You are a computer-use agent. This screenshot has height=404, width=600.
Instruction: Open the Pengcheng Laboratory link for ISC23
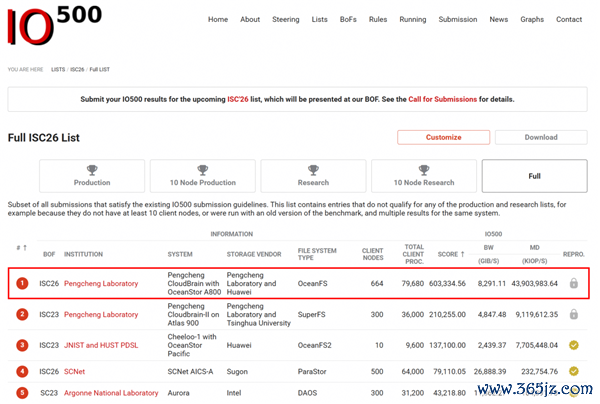101,314
